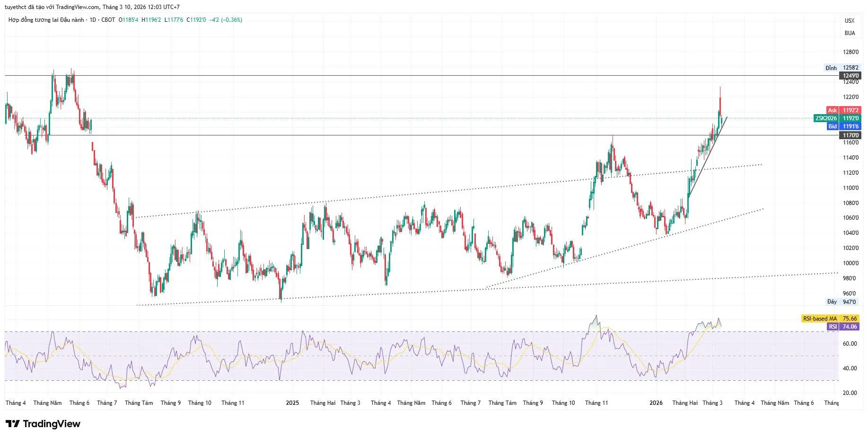
Task: Click the Hợp đồng tương lai Đậu nành title
Action: (x=46, y=20)
